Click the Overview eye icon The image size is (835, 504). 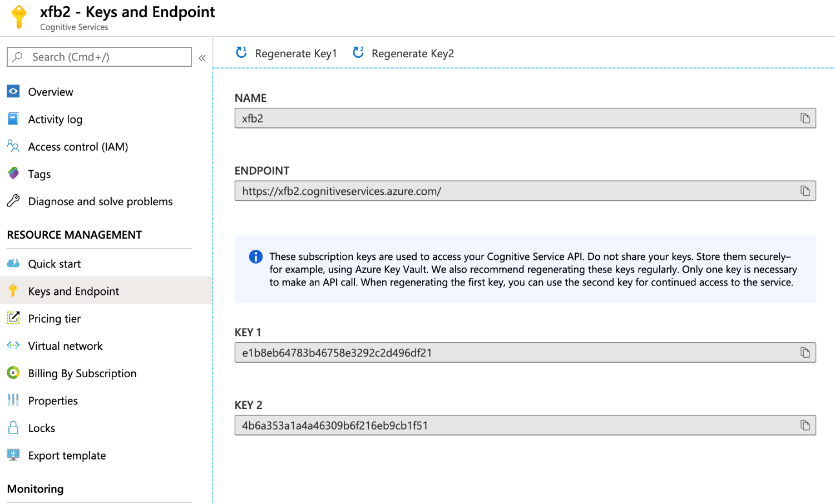[x=13, y=91]
